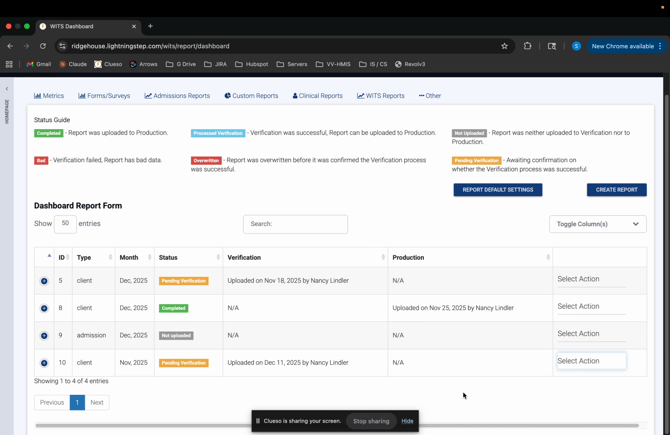Expand row details for ID 9
Screen dimensions: 670x435
44,336
